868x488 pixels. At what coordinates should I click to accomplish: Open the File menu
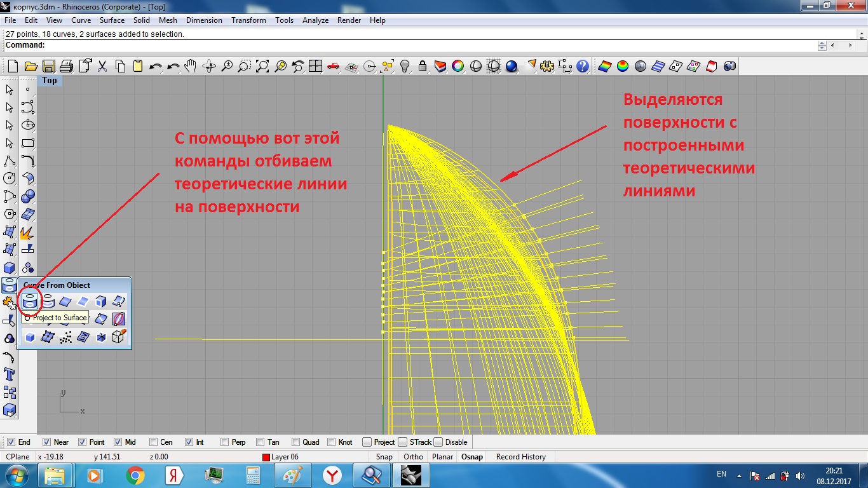10,20
